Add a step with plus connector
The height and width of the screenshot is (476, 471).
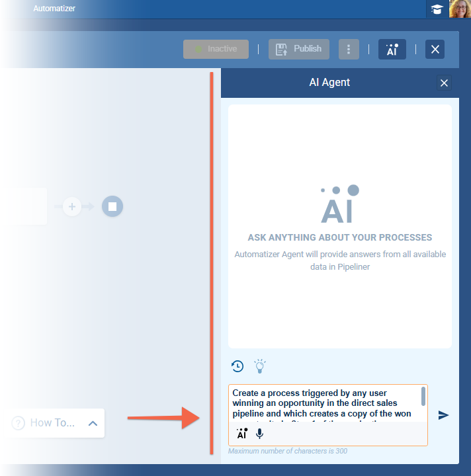[72, 207]
